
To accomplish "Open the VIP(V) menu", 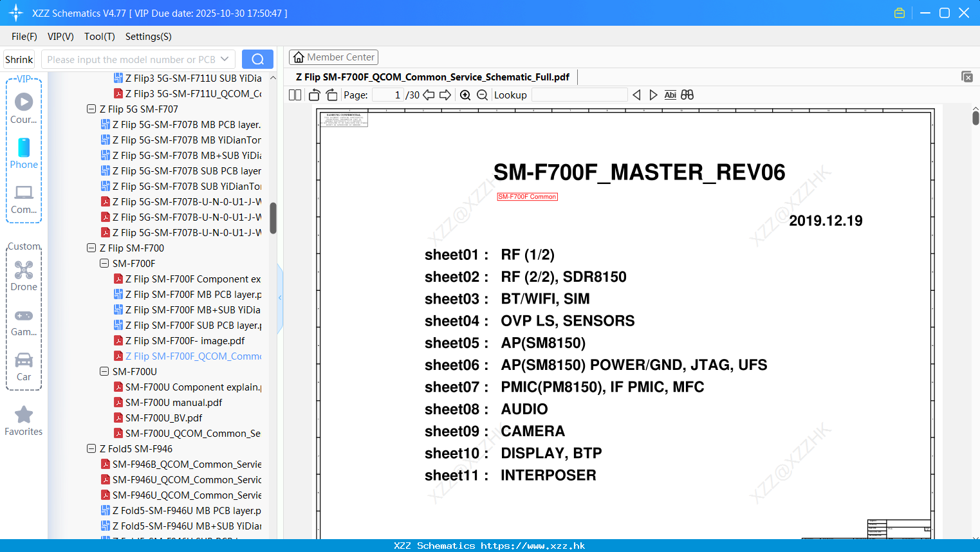I will (x=60, y=37).
